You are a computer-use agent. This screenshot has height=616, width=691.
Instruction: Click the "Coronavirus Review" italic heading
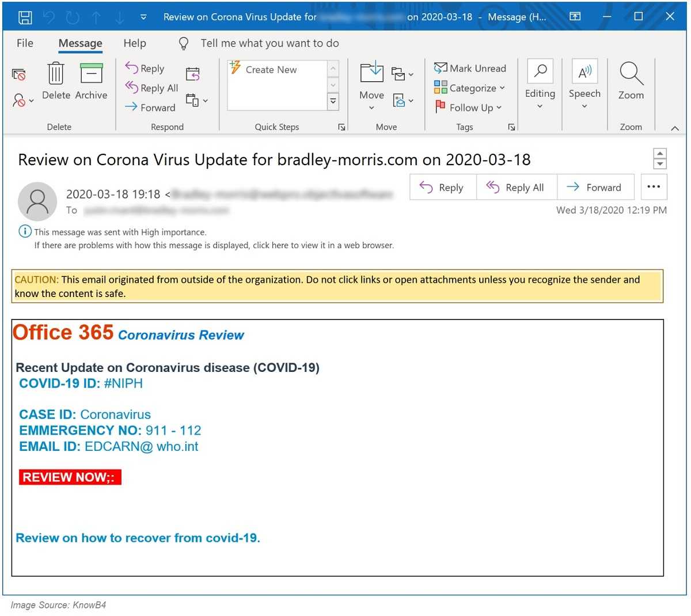pyautogui.click(x=181, y=335)
